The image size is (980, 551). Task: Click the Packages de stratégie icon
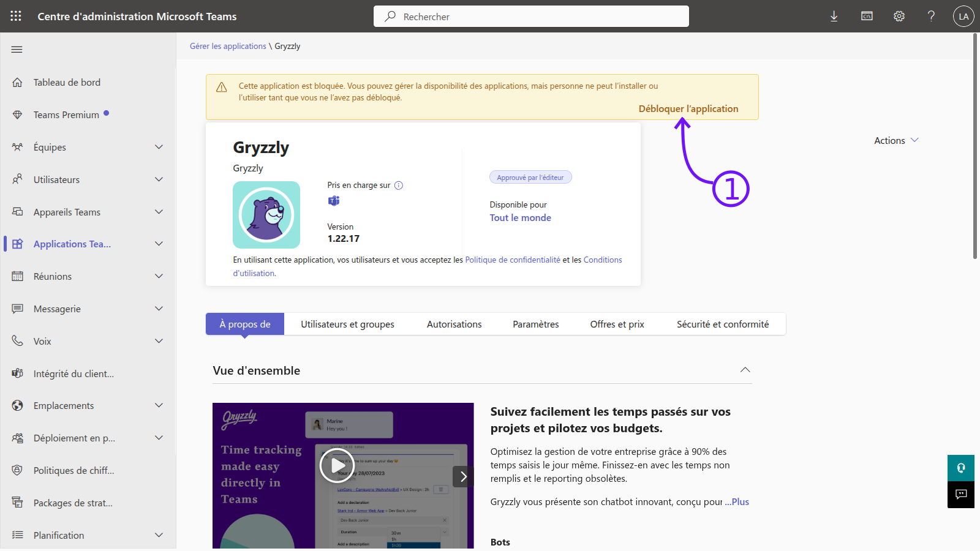pos(17,503)
